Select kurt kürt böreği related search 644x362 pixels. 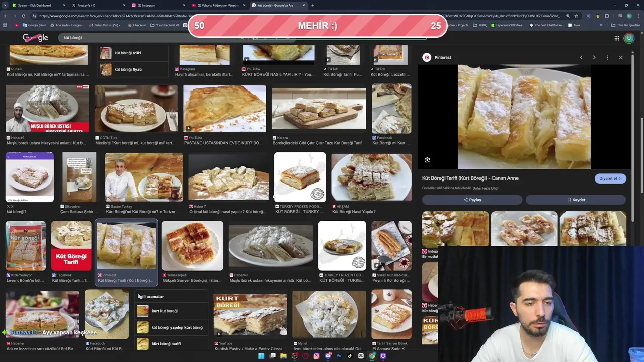171,311
